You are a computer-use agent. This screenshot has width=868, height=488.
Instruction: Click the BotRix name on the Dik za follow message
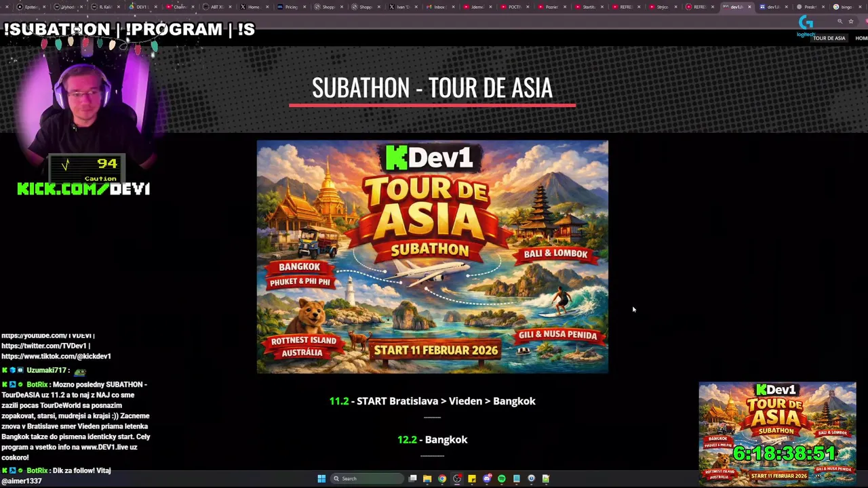[x=37, y=470]
